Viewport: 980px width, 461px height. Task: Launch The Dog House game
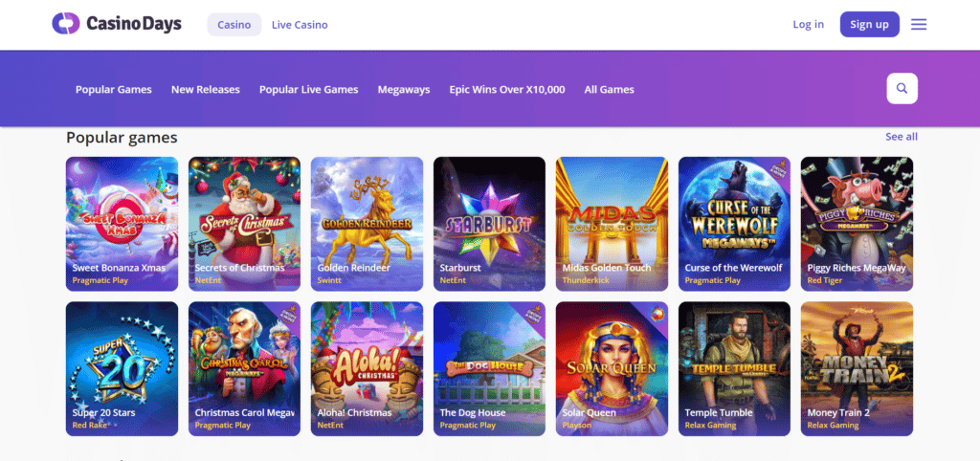(x=489, y=368)
